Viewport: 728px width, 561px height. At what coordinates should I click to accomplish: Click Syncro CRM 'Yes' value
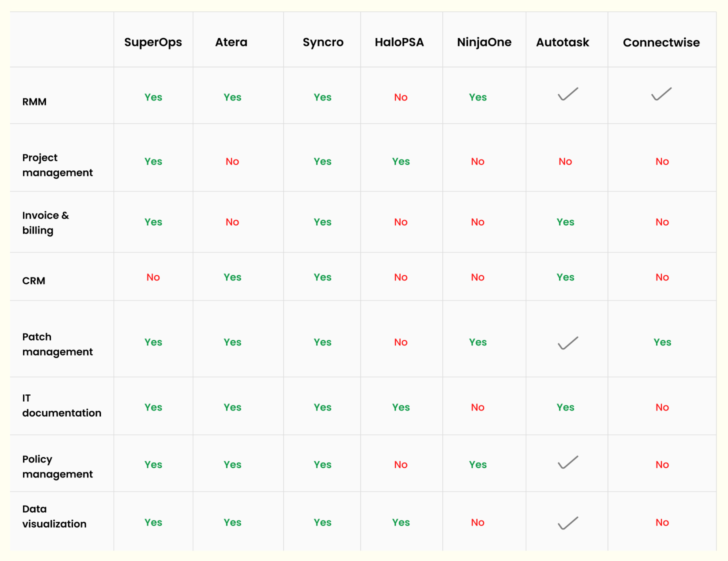pyautogui.click(x=322, y=277)
